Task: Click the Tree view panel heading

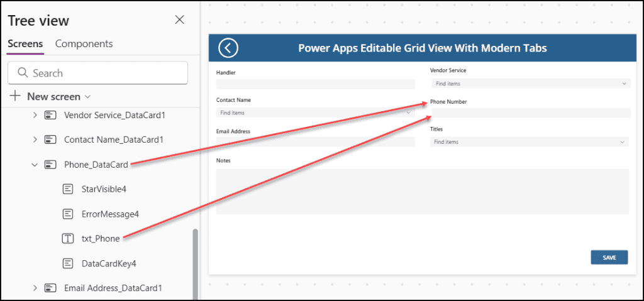Action: 38,21
